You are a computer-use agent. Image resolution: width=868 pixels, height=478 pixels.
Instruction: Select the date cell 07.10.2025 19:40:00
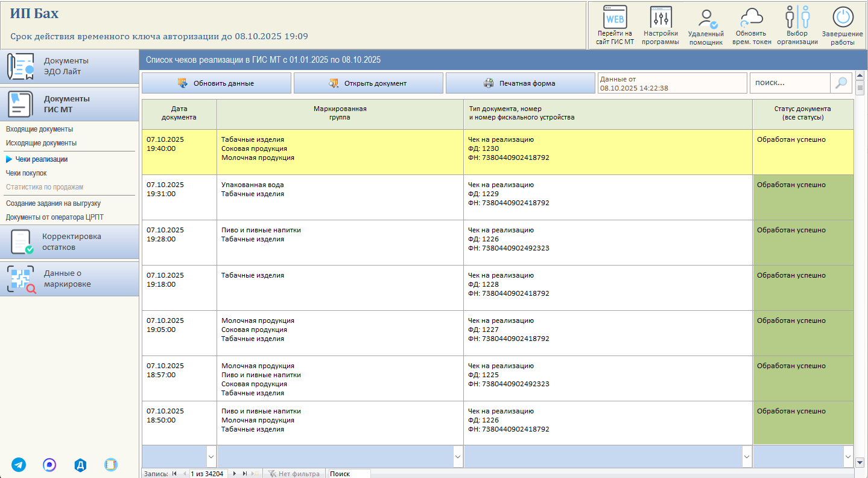coord(179,152)
